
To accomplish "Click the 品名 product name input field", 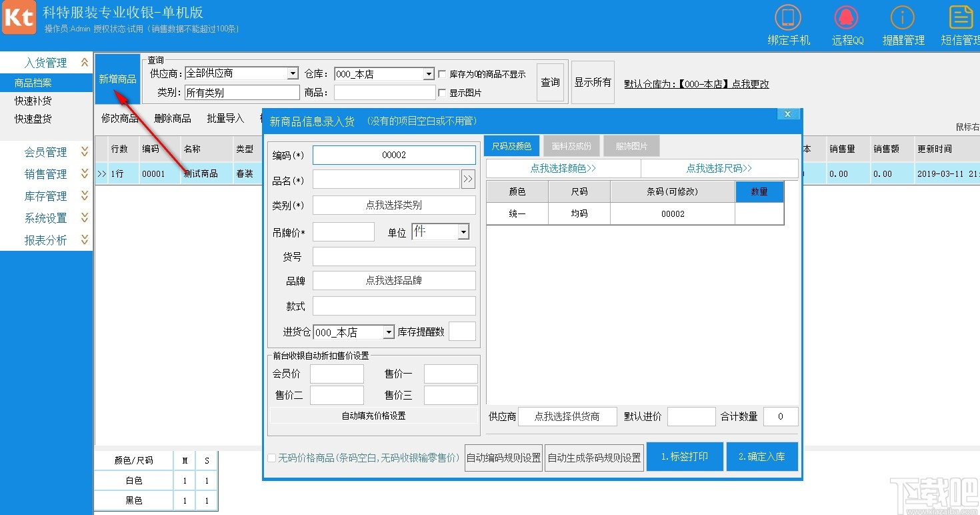I will pyautogui.click(x=387, y=179).
